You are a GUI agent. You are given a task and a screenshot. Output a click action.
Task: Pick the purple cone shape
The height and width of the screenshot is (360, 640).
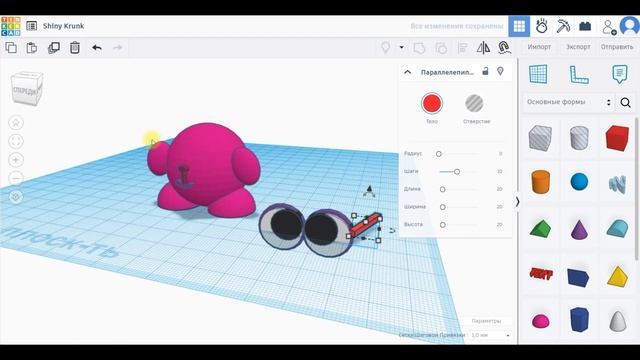click(579, 229)
